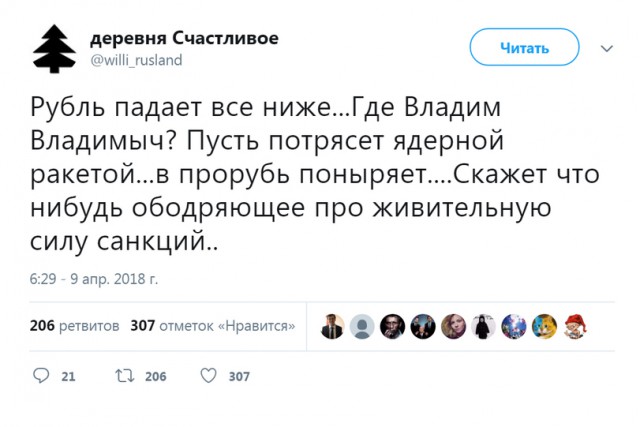This screenshot has width=640, height=427.
Task: Open the man in suit liker avatar
Action: coord(332,325)
